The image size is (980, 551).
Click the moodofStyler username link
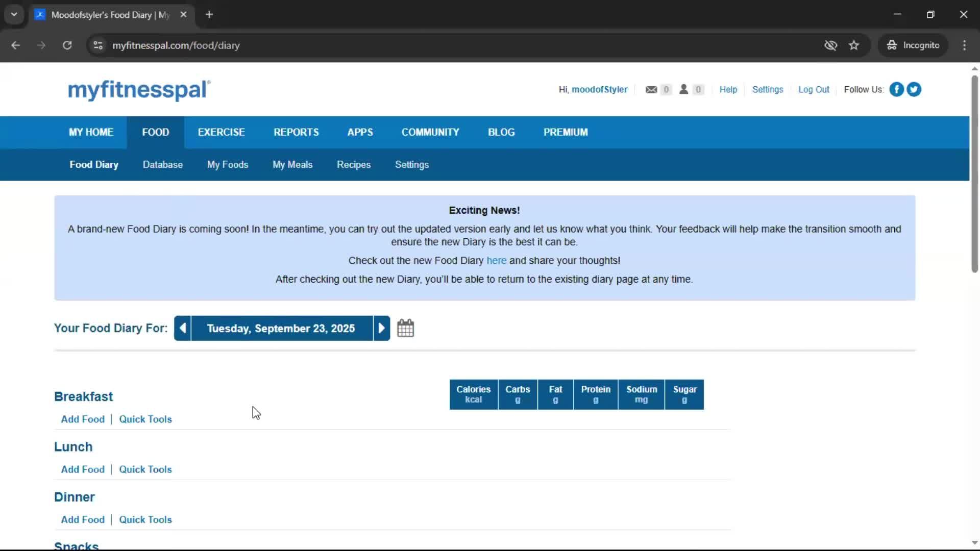[x=599, y=90]
